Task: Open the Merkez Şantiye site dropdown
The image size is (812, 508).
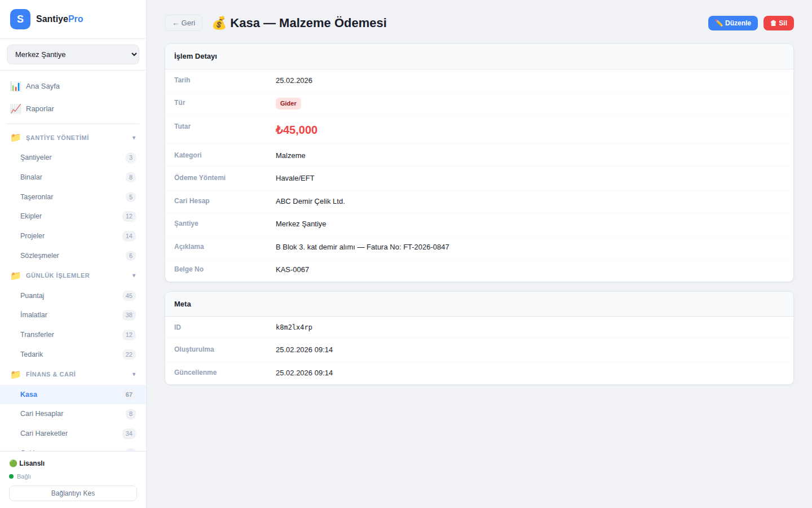Action: (73, 55)
